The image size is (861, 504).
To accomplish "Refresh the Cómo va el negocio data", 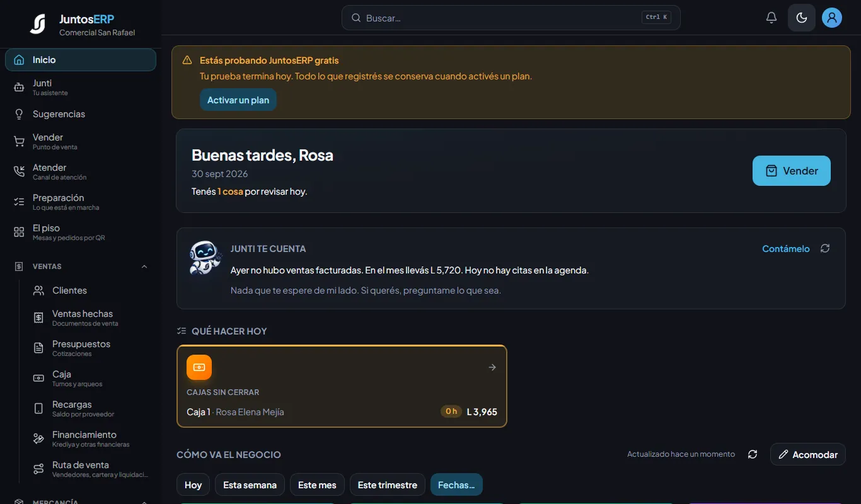I will [x=753, y=454].
